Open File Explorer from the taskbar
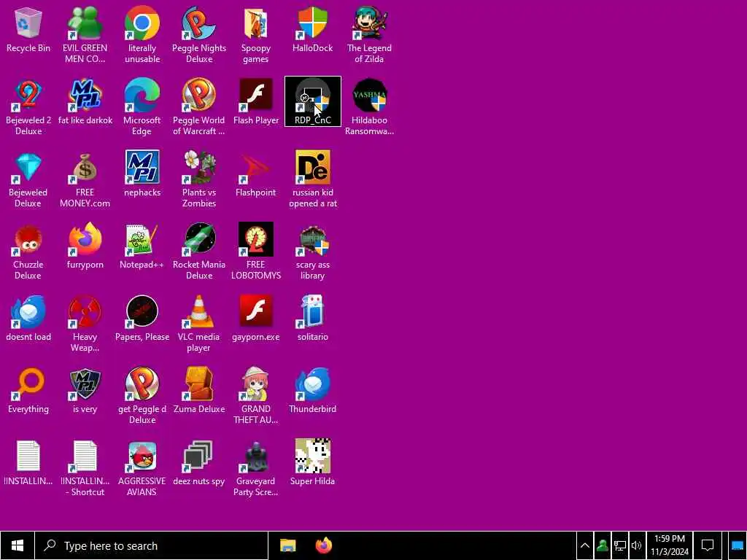 [x=287, y=545]
